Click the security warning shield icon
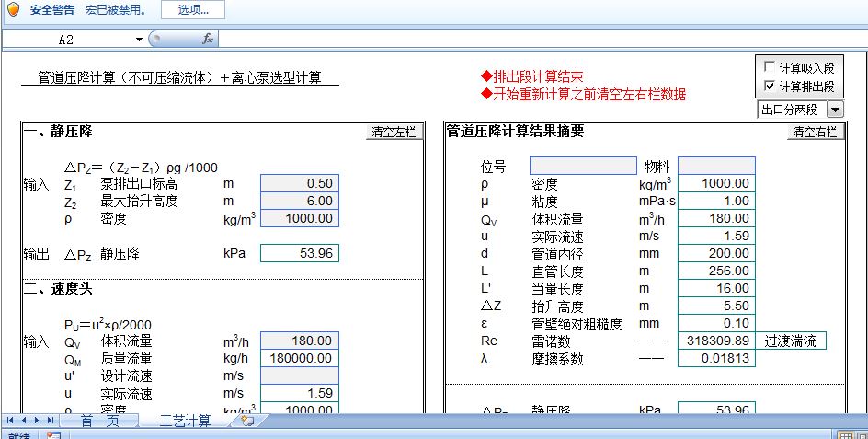Image resolution: width=868 pixels, height=439 pixels. [x=13, y=10]
